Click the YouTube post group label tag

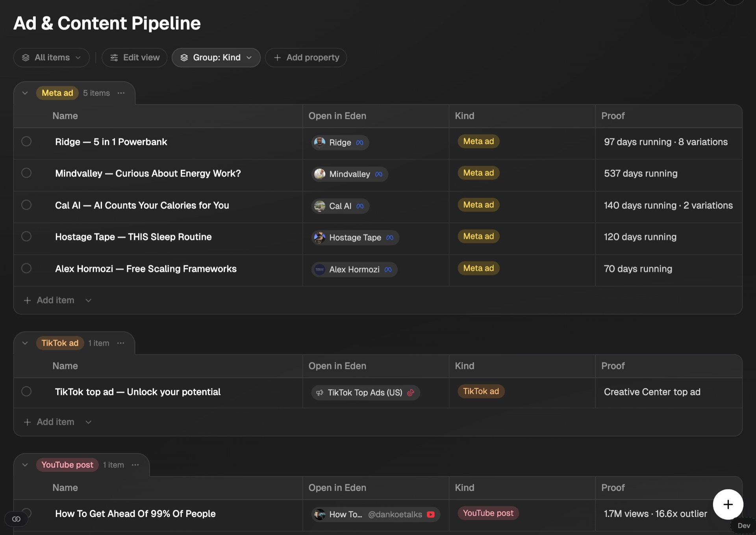coord(67,465)
